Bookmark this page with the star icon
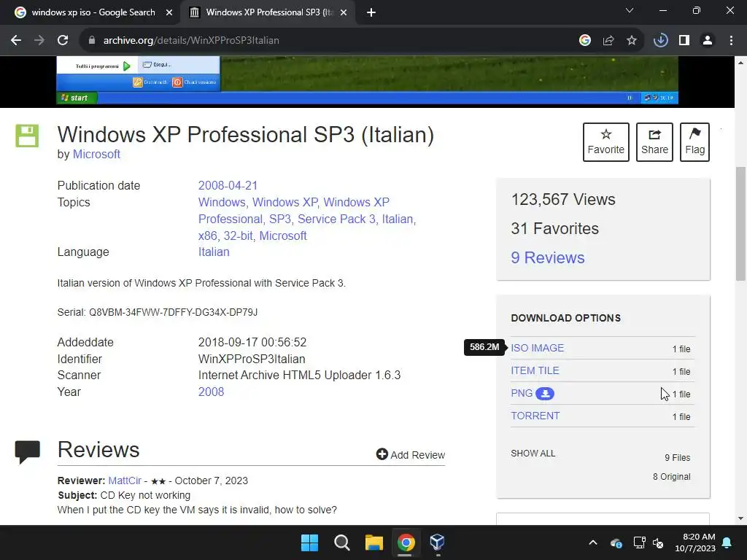The width and height of the screenshot is (747, 560). [632, 41]
